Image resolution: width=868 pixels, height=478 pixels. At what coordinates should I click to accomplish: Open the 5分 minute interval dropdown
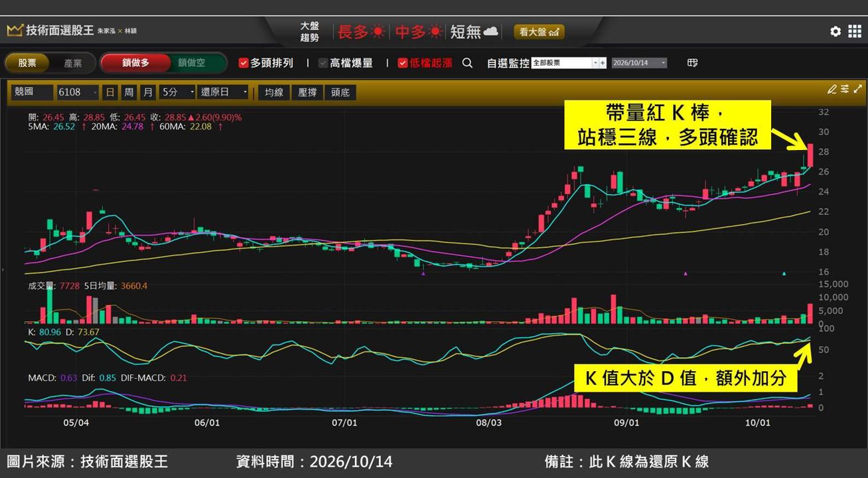[178, 92]
